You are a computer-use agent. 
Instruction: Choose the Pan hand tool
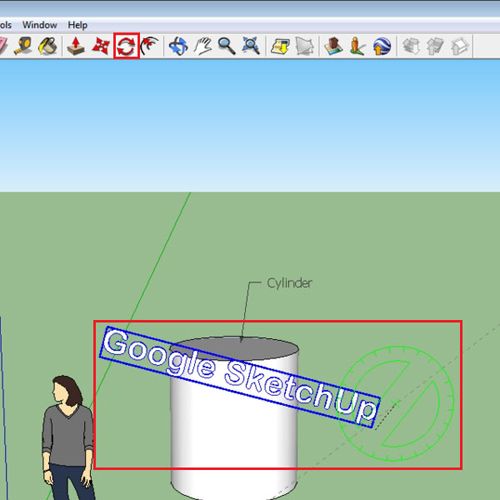203,46
